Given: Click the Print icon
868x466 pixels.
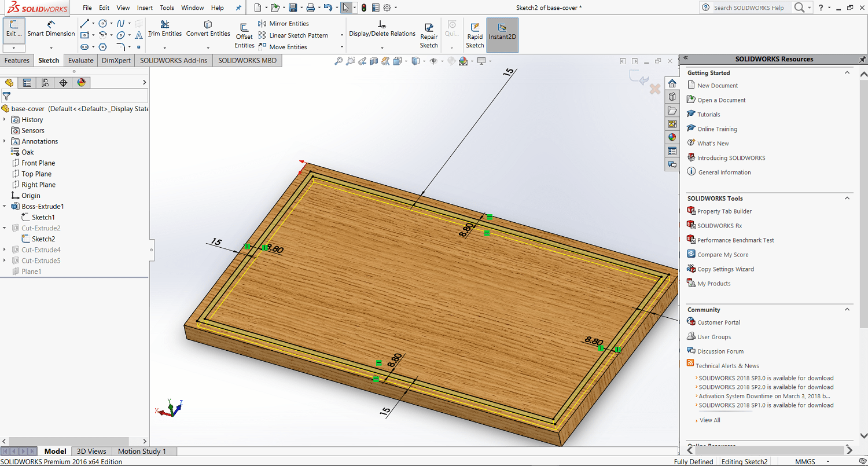Looking at the screenshot, I should pyautogui.click(x=311, y=8).
